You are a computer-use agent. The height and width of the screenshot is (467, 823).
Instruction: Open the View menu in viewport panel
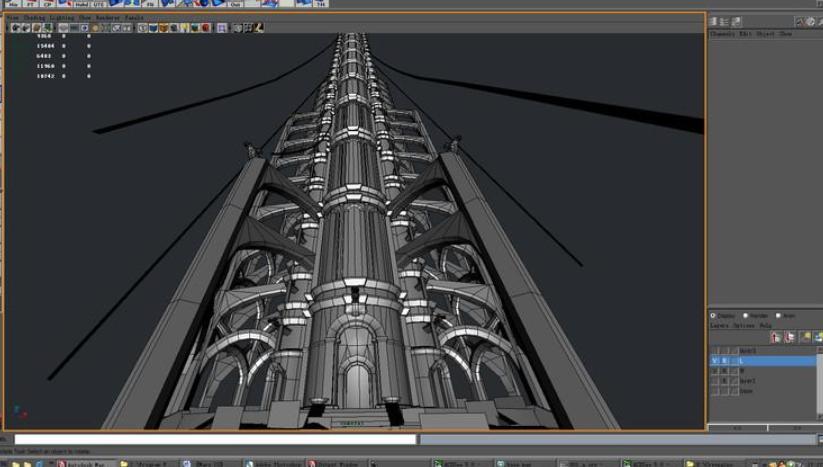tap(12, 18)
